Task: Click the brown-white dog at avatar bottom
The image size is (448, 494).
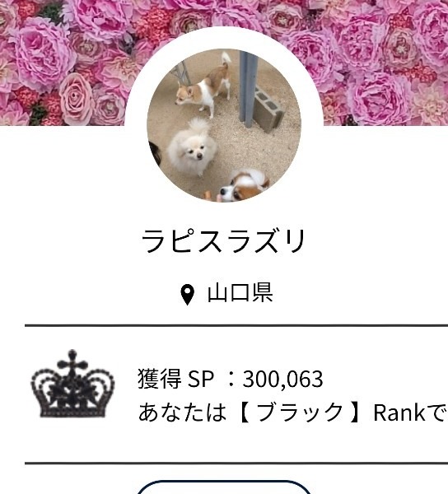Action: 243,186
